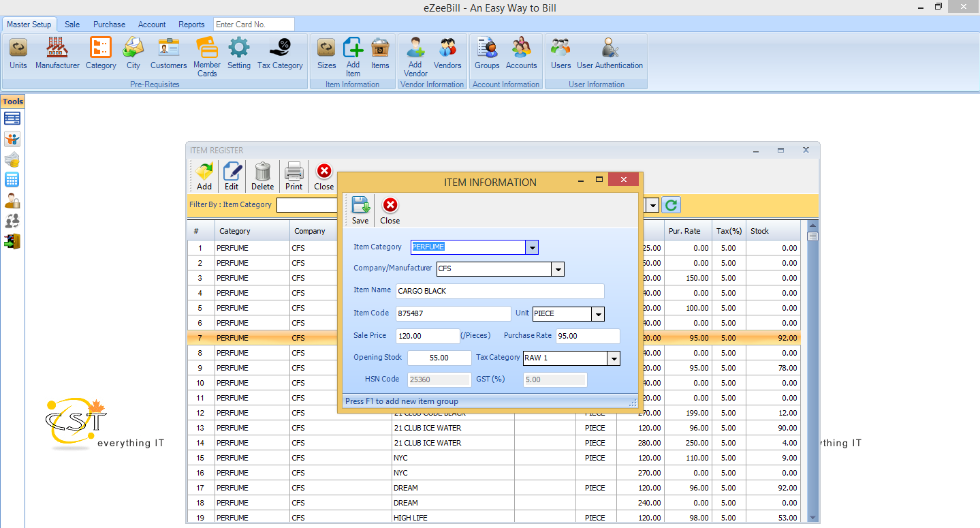
Task: Open Member Cards in ribbon
Action: click(207, 57)
